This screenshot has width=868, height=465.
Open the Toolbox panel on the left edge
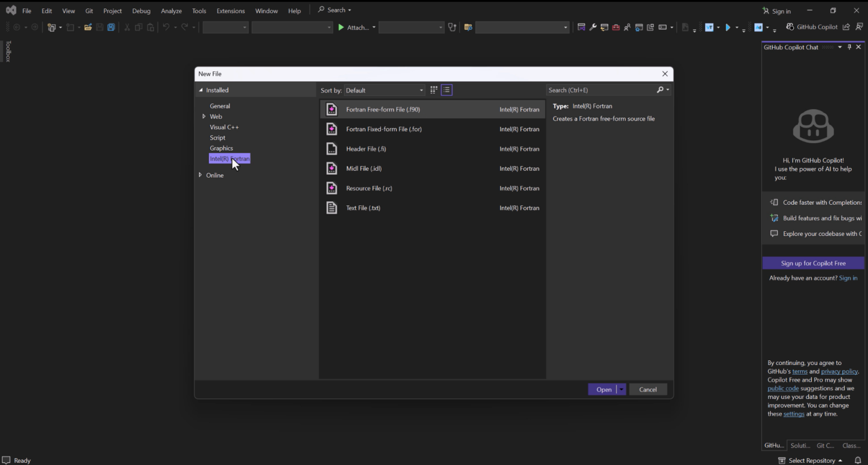tap(8, 52)
